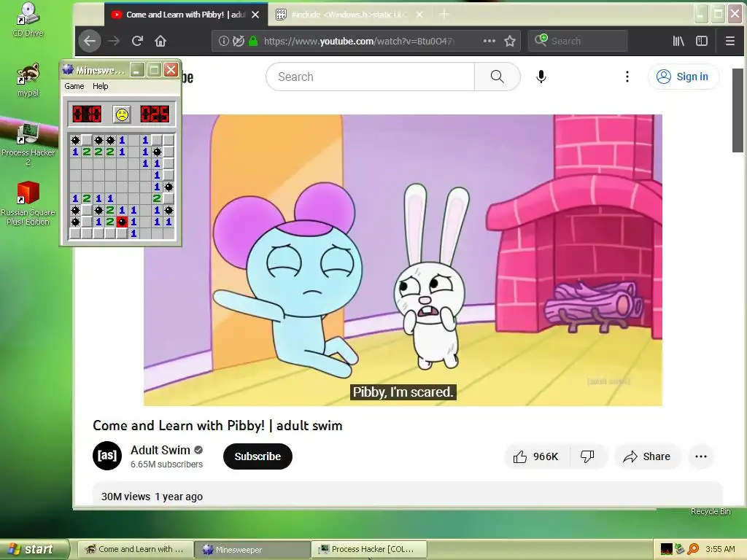
Task: Open YouTube settings three-dot menu
Action: coord(627,76)
